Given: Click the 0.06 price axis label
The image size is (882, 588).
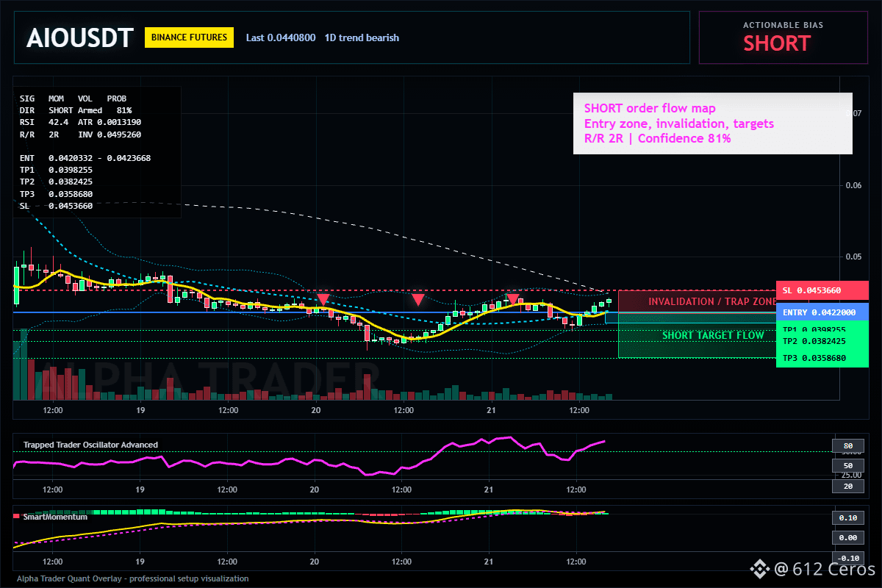Looking at the screenshot, I should (x=852, y=185).
